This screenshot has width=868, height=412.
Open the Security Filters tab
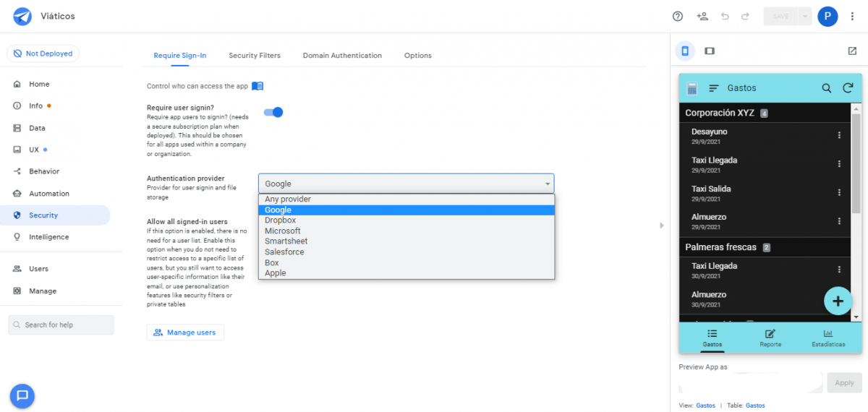(255, 56)
